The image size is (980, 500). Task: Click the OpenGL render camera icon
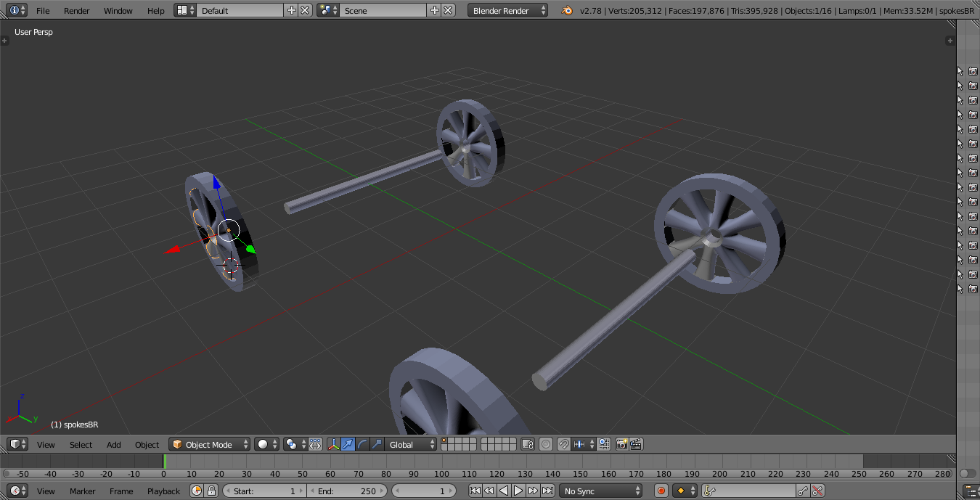pos(621,444)
